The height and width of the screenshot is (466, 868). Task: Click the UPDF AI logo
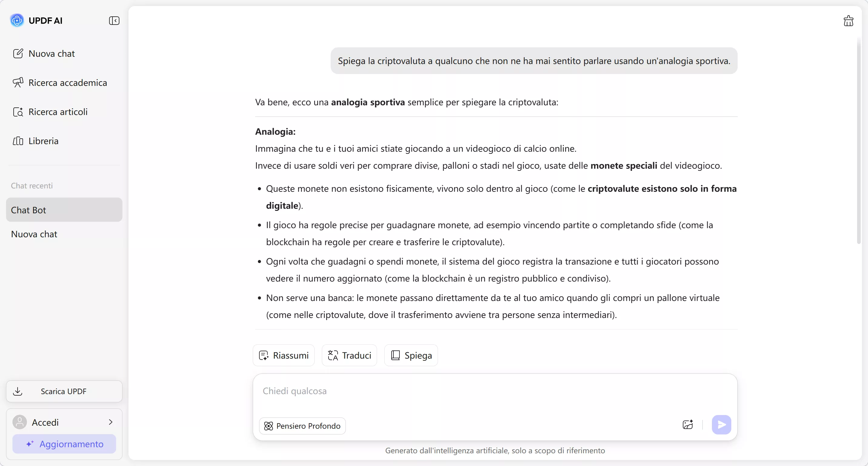coord(36,20)
